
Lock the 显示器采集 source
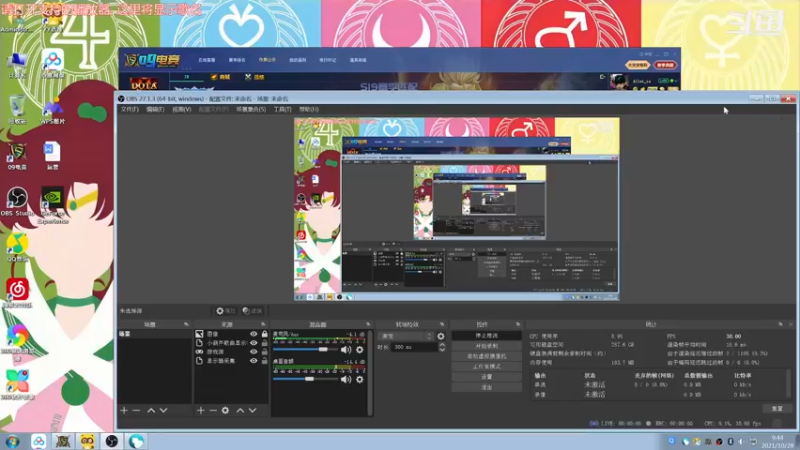tap(264, 361)
